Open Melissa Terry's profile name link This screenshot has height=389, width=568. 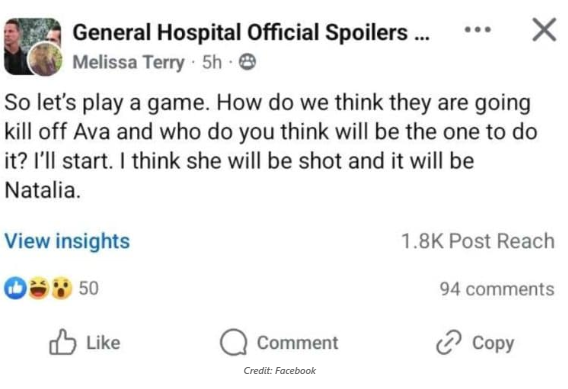tap(129, 62)
